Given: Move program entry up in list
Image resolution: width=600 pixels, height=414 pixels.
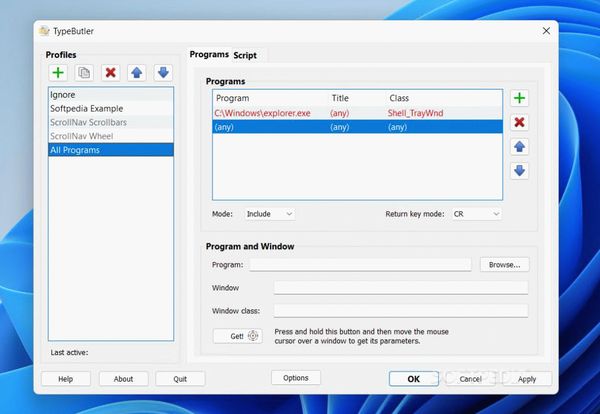Looking at the screenshot, I should click(519, 147).
